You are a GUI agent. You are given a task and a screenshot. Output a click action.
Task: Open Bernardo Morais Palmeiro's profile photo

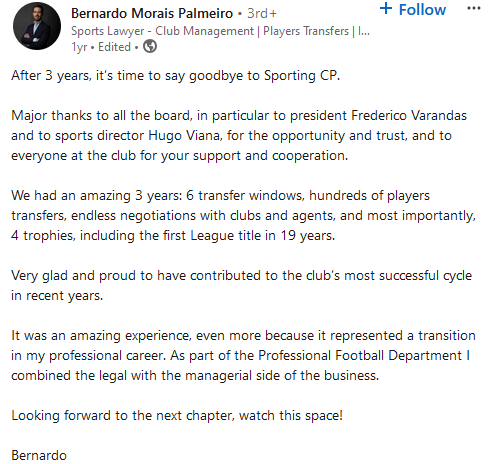(x=37, y=26)
